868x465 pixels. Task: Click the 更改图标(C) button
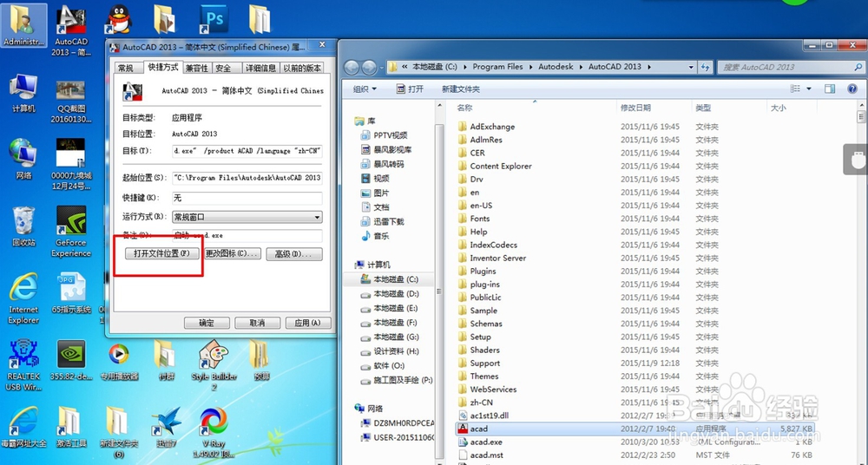point(232,253)
